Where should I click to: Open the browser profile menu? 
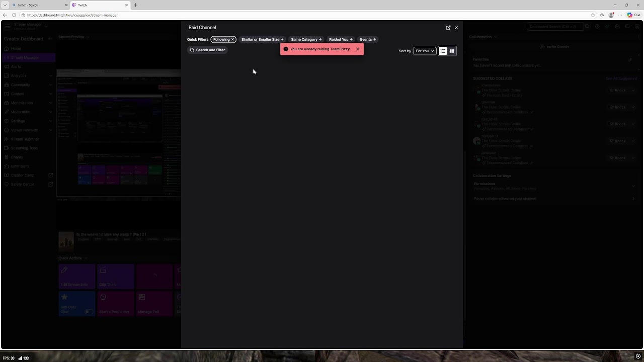[x=611, y=15]
